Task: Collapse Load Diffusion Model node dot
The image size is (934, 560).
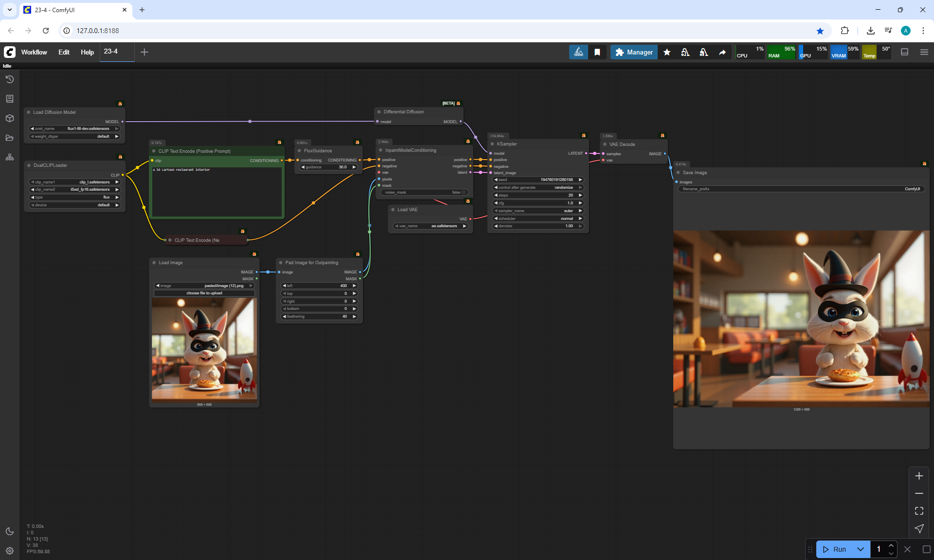Action: 29,112
